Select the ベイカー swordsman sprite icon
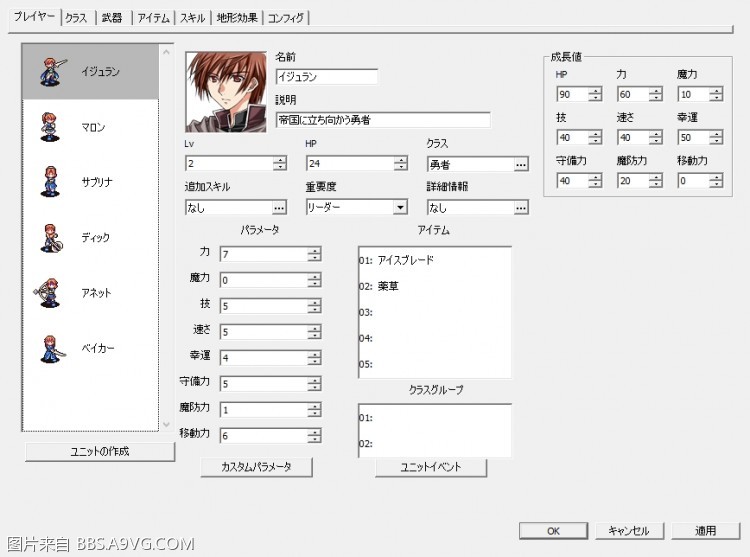 (52, 349)
